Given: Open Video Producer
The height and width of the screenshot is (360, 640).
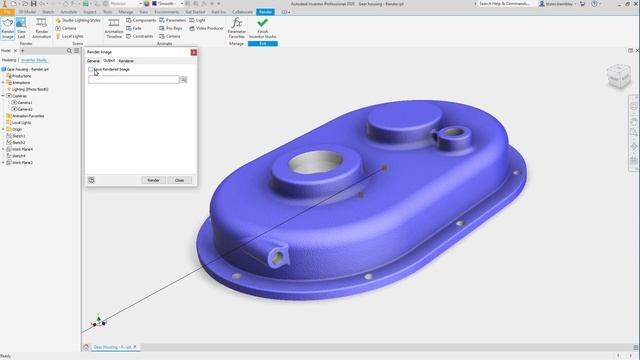Looking at the screenshot, I should click(206, 28).
